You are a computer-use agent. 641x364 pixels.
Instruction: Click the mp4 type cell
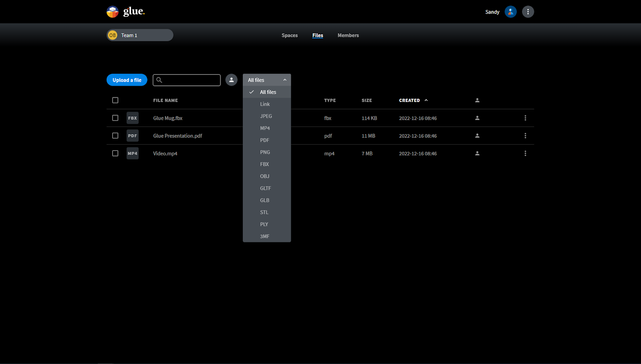click(x=329, y=153)
